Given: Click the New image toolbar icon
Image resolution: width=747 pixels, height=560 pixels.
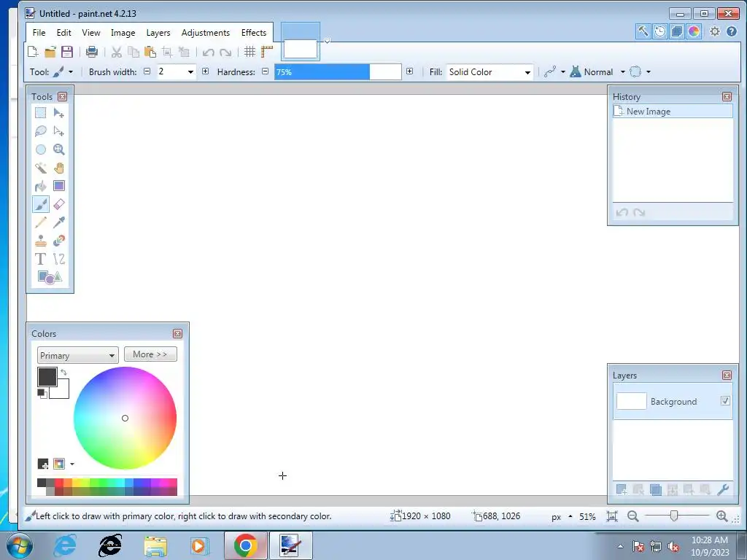Looking at the screenshot, I should tap(33, 52).
